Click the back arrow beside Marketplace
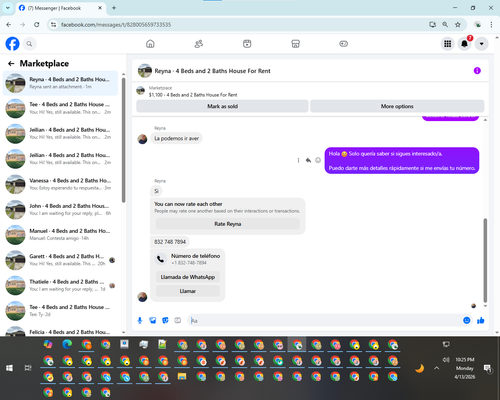Viewport: 500px width, 400px height. [x=11, y=63]
